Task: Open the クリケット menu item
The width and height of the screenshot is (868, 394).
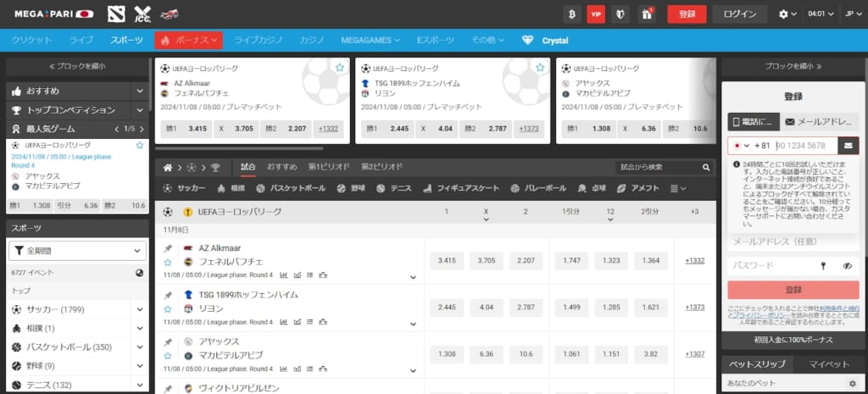Action: point(32,40)
